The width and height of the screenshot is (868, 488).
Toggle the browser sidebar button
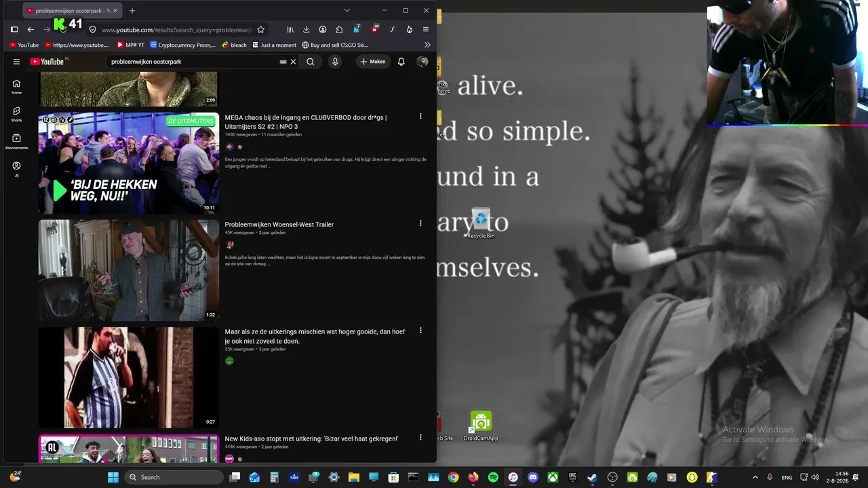(x=14, y=30)
